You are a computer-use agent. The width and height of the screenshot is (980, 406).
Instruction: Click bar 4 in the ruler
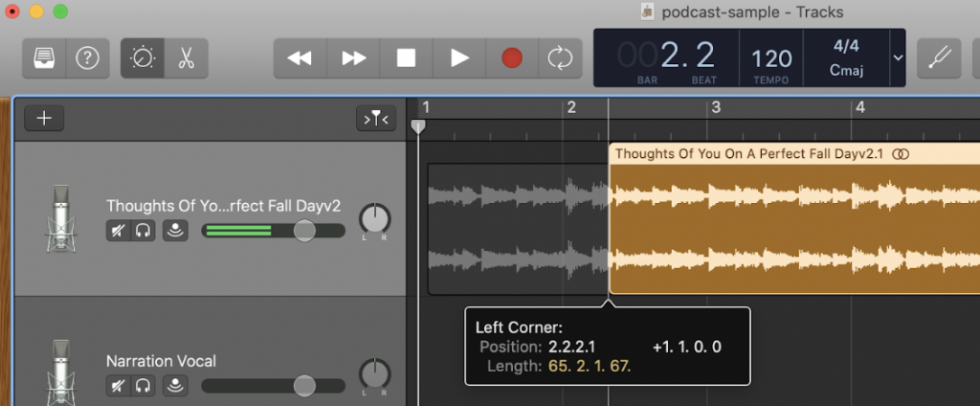tap(860, 107)
